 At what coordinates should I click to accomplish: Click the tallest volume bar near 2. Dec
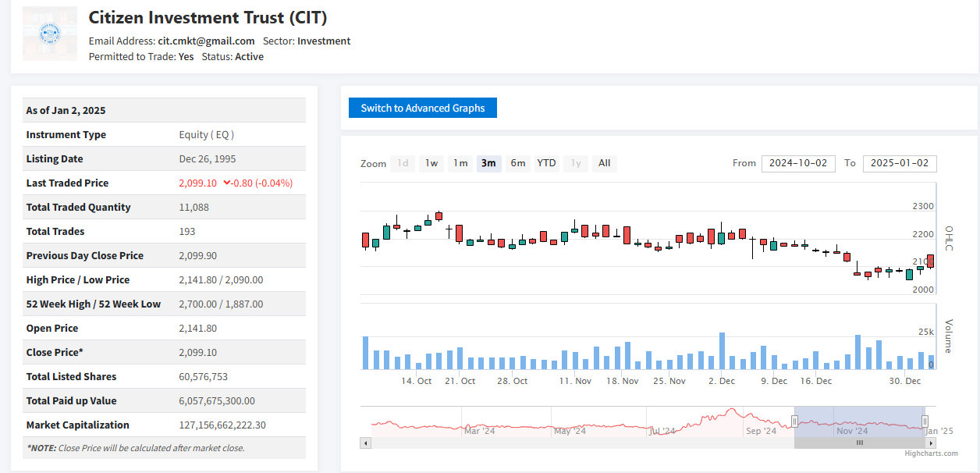click(723, 350)
